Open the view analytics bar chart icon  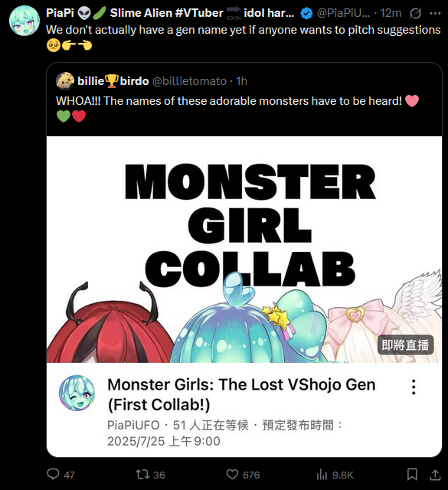pyautogui.click(x=322, y=475)
